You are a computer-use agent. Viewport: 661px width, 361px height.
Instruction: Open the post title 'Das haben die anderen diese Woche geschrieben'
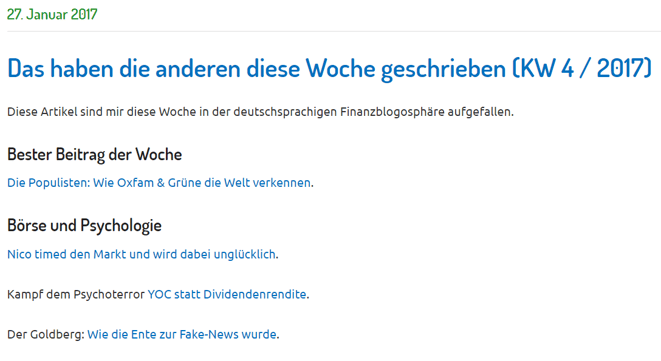click(329, 68)
